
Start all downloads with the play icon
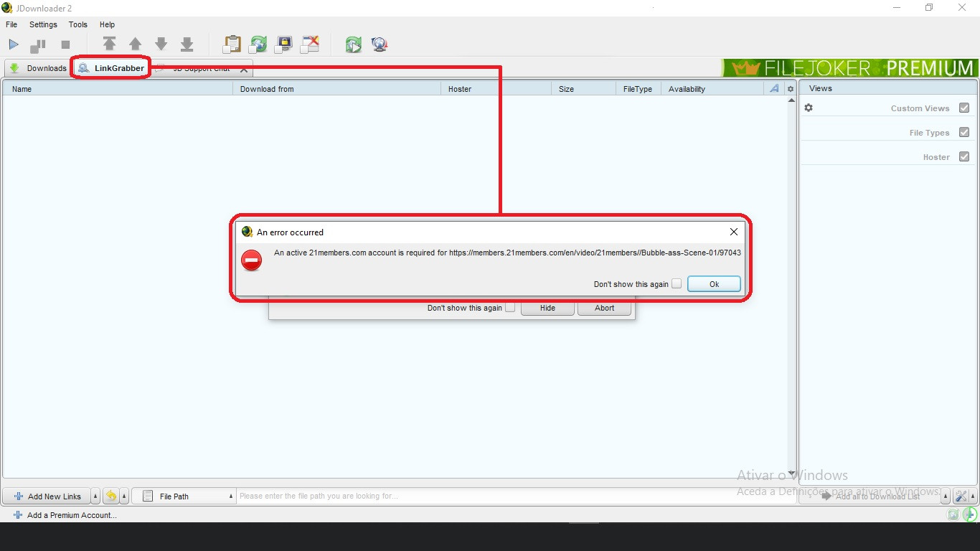pos(14,44)
